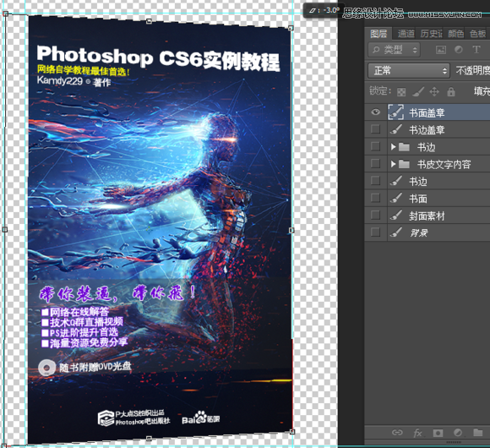This screenshot has height=448, width=490.
Task: Click the left-middle transform handle
Action: (x=5, y=229)
